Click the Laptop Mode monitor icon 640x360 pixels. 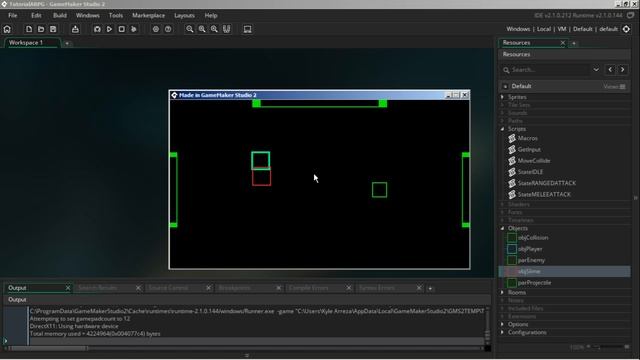click(x=247, y=29)
